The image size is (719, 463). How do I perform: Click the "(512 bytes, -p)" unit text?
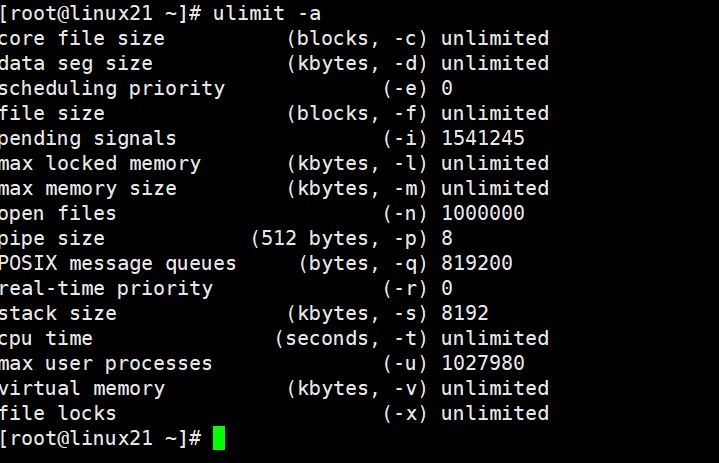(x=339, y=238)
